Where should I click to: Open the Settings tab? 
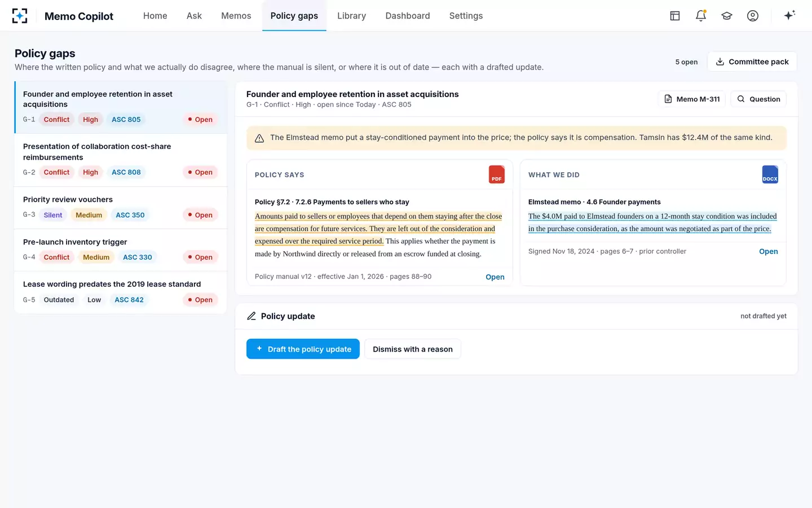click(x=466, y=16)
